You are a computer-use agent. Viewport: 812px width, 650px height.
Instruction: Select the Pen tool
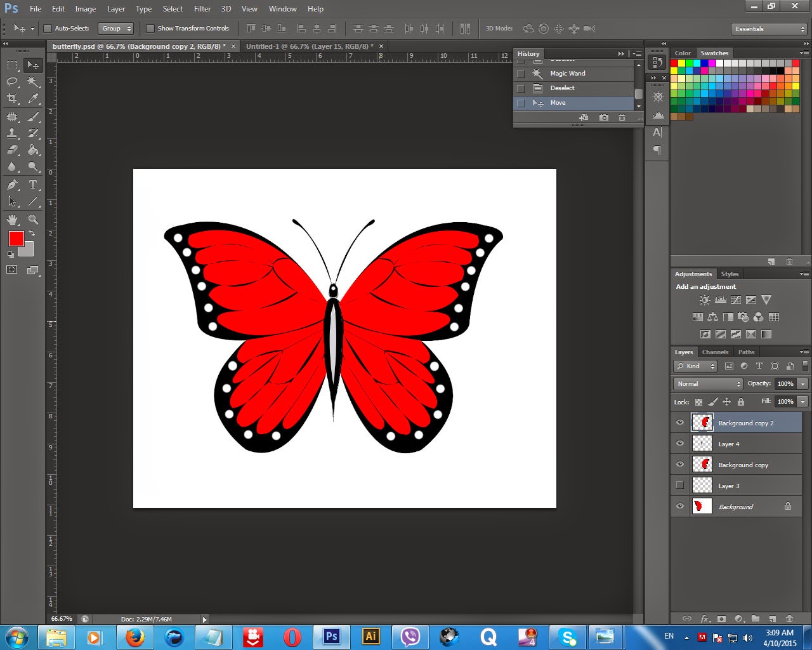[x=12, y=185]
